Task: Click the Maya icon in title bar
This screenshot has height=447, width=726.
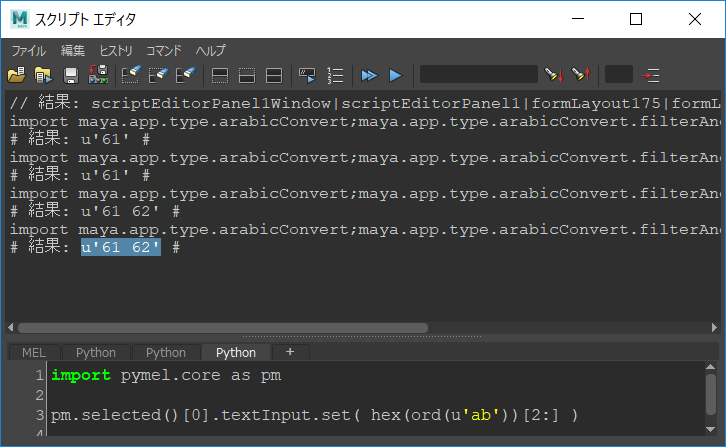Action: point(19,19)
